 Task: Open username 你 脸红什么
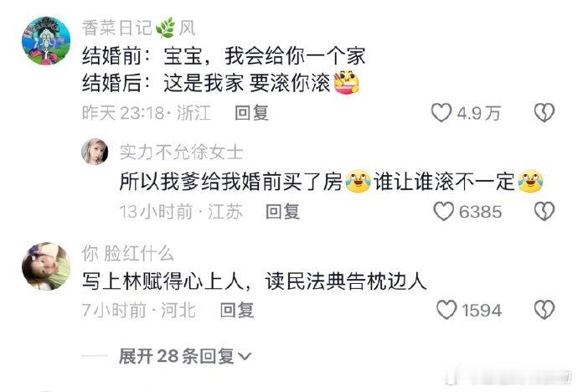[127, 254]
